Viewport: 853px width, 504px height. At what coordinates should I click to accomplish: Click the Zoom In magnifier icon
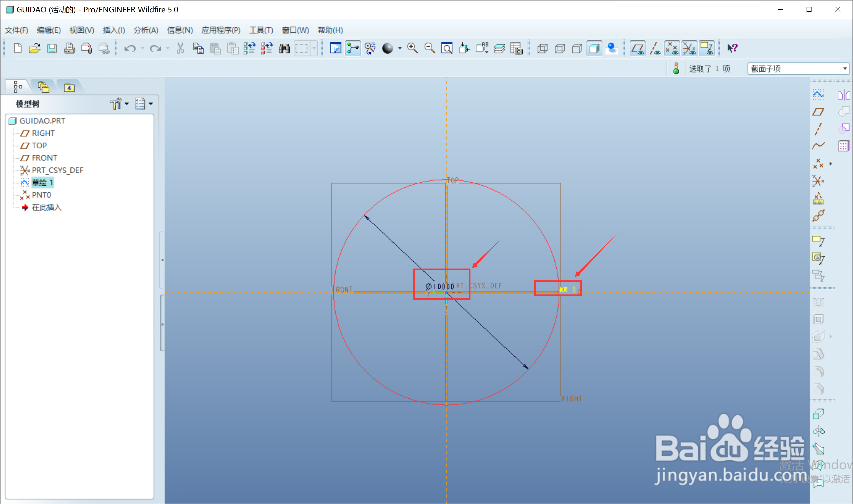pos(412,48)
